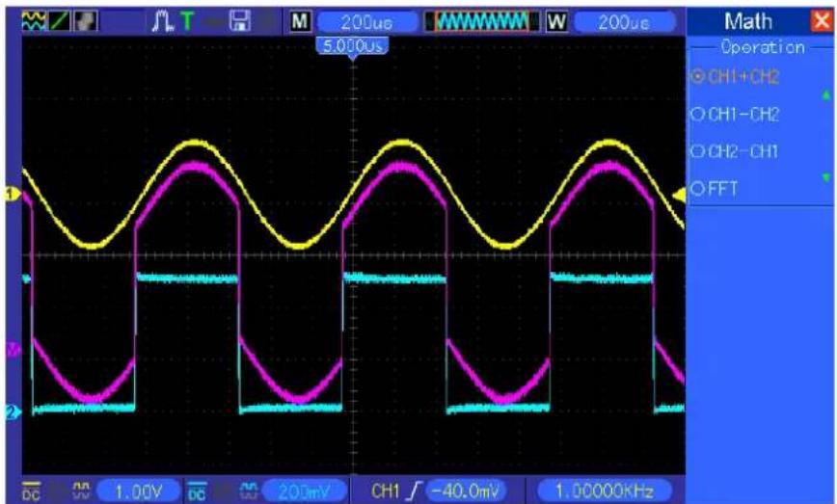Close the Math panel

821,21
